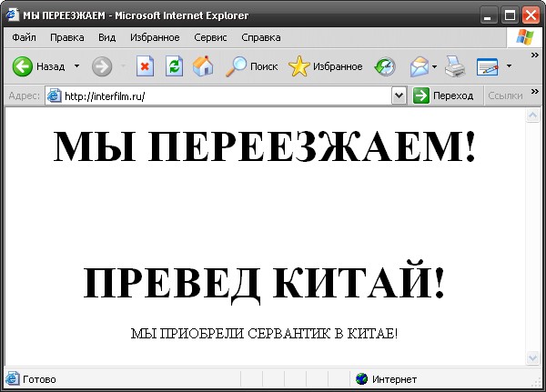Click the heading ПРЕВЕД КИТАЙ!

pyautogui.click(x=264, y=283)
